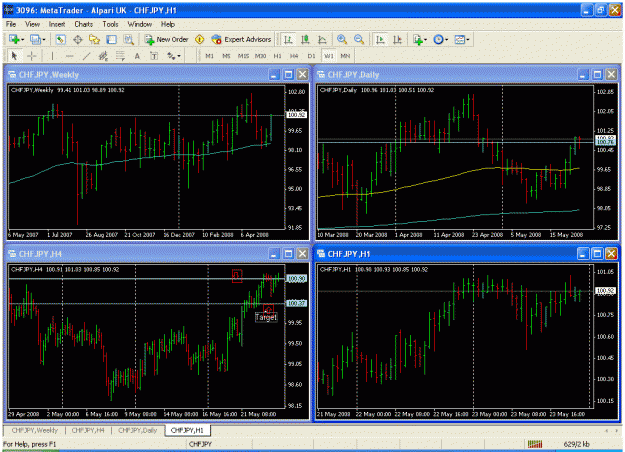The width and height of the screenshot is (625, 452).
Task: Click the yellow diamond MetaEditor icon
Action: click(x=199, y=39)
